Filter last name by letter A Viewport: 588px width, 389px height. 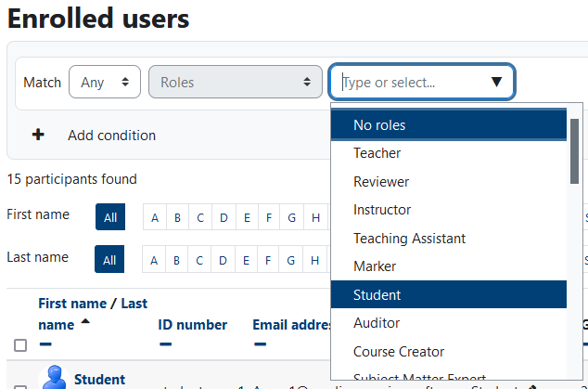tap(154, 260)
